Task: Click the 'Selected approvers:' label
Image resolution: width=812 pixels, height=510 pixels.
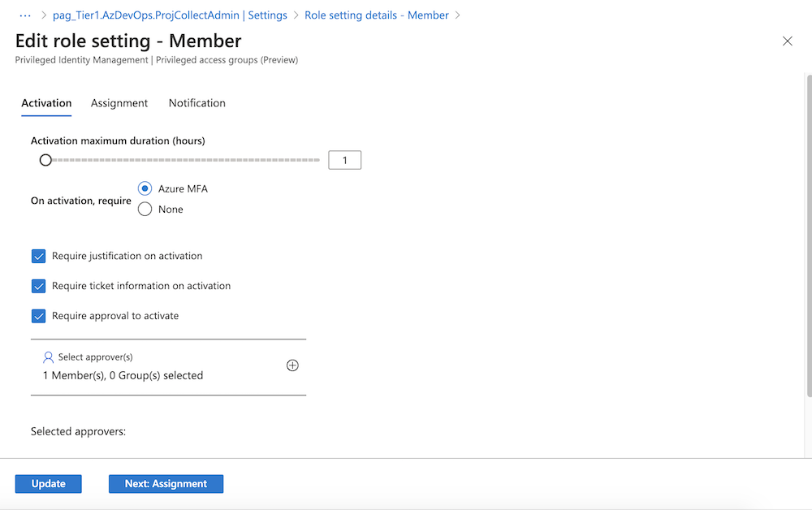Action: [78, 431]
